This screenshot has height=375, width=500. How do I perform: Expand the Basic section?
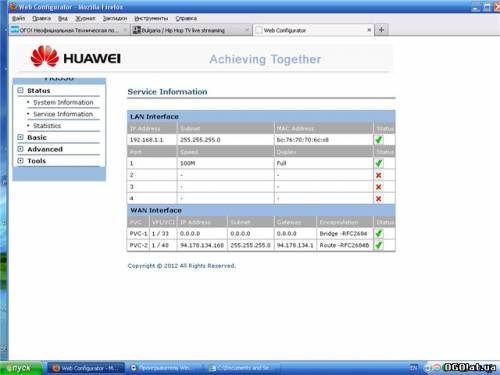pos(20,137)
